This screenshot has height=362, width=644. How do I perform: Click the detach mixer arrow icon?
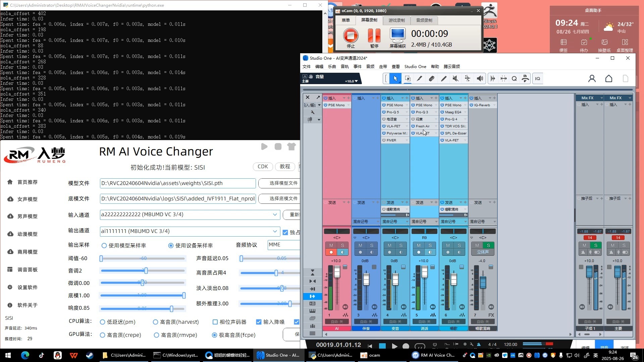point(318,97)
